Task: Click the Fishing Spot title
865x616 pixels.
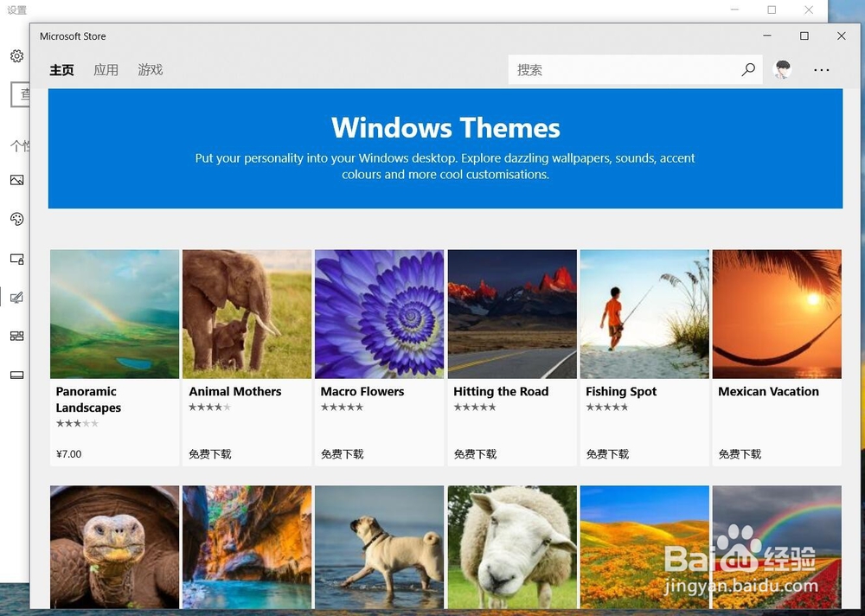Action: (x=621, y=391)
